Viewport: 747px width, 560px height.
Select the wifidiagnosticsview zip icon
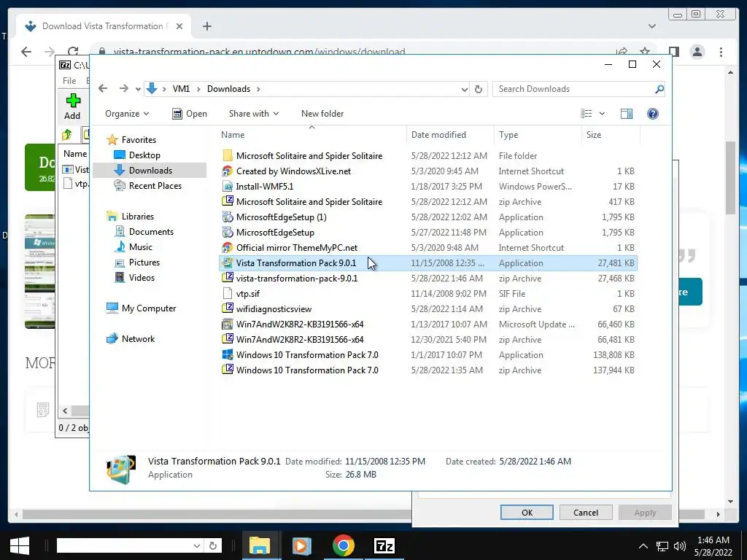click(228, 308)
